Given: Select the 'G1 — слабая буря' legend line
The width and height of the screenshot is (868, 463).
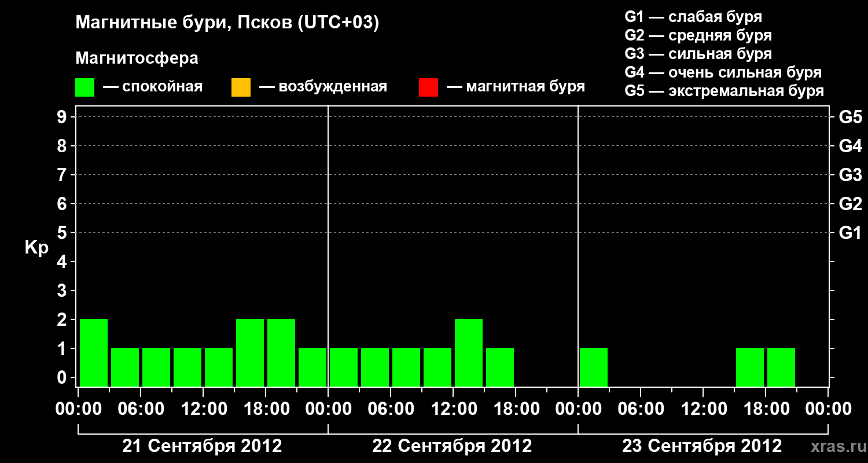Looking at the screenshot, I should 693,17.
